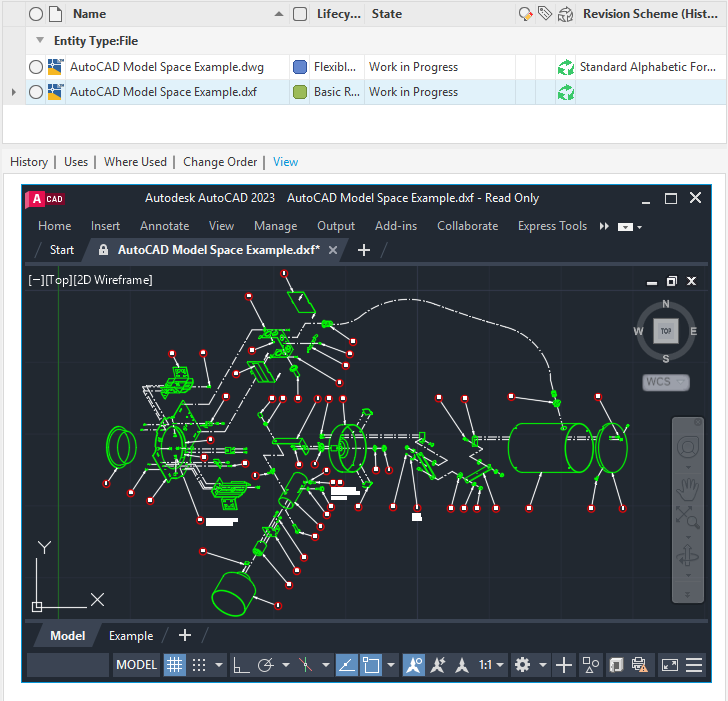Viewport: 728px width, 701px height.
Task: Toggle polar tracking icon
Action: (x=266, y=665)
